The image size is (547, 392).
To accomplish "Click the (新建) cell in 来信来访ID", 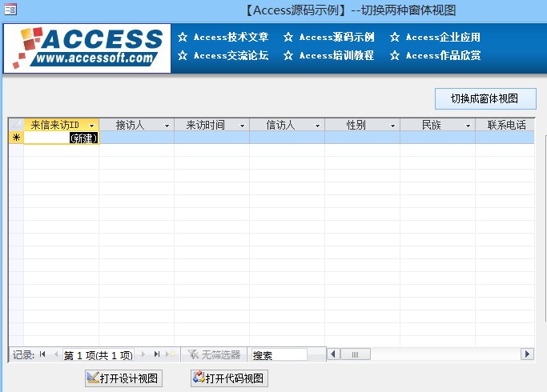I will 61,138.
